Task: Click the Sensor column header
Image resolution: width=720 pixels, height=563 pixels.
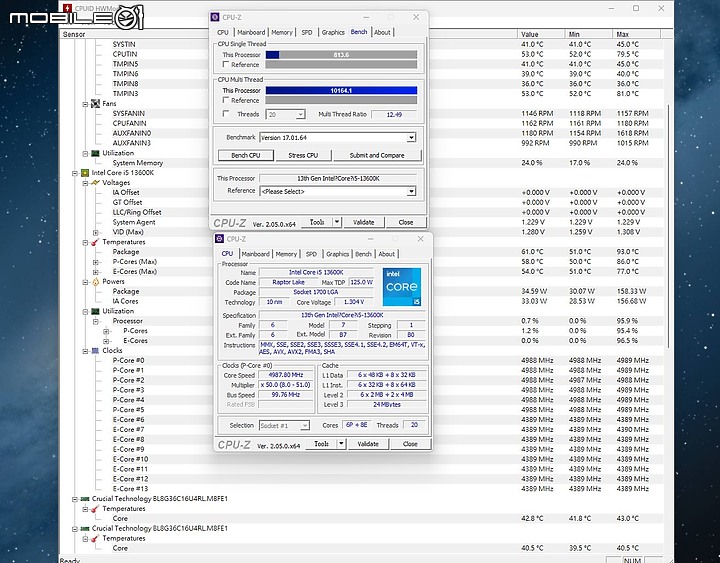Action: click(x=75, y=34)
